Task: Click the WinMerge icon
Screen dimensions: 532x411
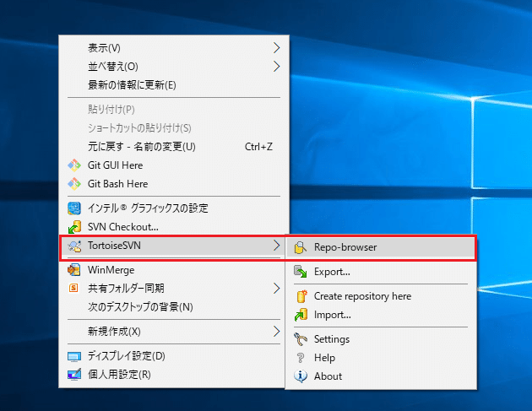Action: (74, 270)
